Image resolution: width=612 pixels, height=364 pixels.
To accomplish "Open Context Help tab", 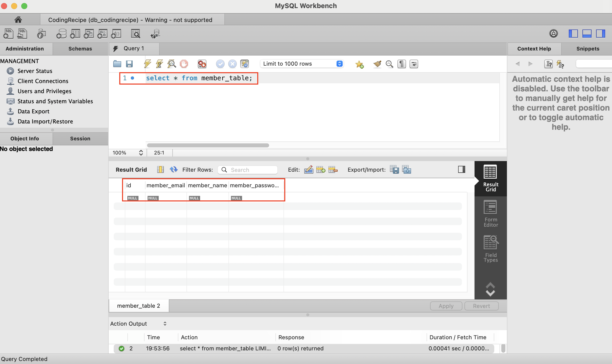I will tap(534, 49).
